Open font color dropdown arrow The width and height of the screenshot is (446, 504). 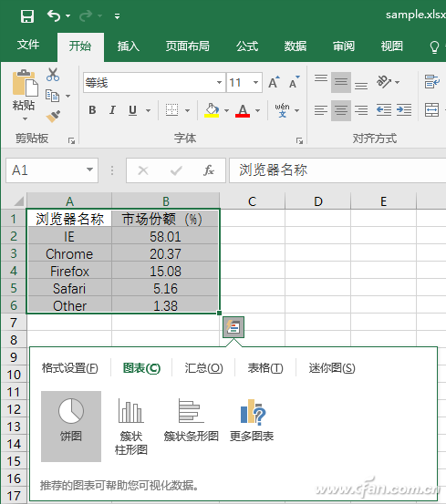(257, 110)
